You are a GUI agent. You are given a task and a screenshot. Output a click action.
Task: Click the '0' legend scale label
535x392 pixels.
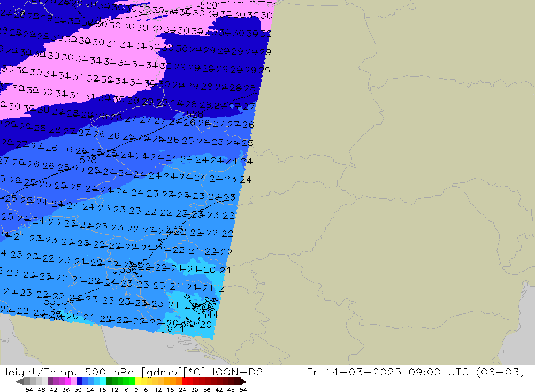[136, 390]
